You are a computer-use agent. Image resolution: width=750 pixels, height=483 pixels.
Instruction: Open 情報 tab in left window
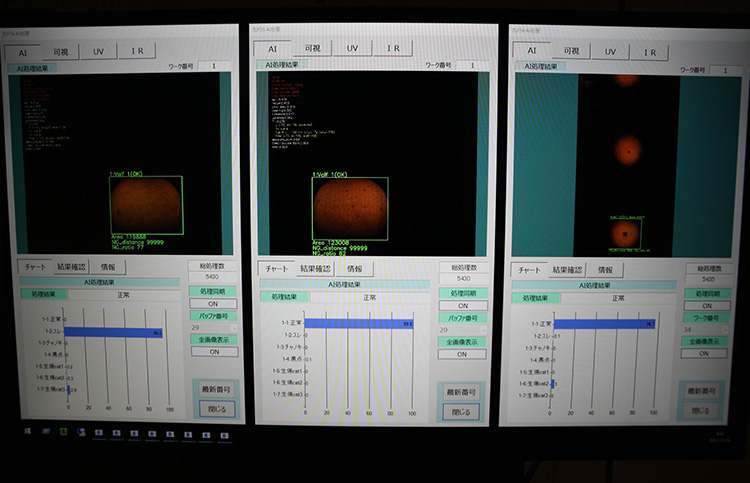pos(108,267)
